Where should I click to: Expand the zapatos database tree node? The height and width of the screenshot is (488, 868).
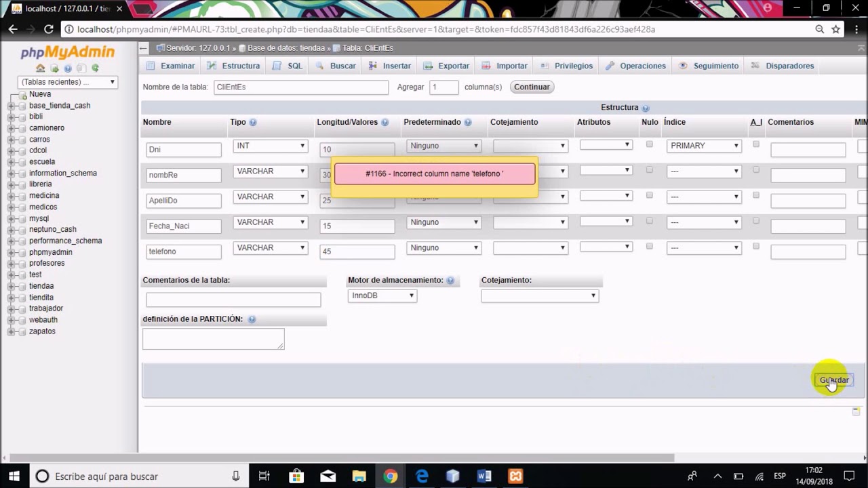tap(12, 331)
